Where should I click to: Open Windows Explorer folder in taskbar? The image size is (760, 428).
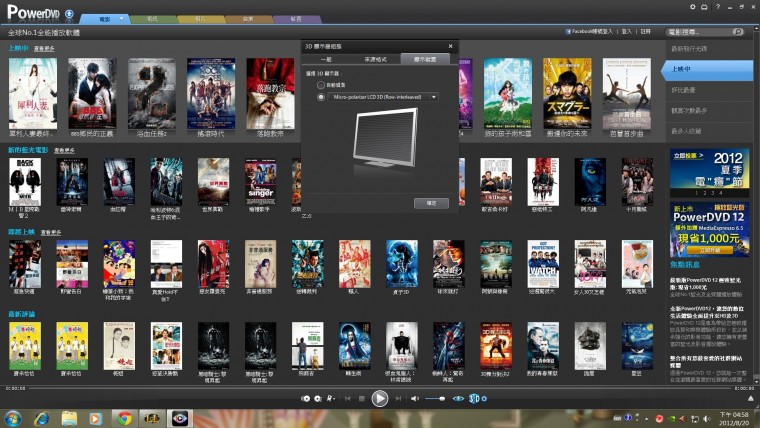click(69, 418)
